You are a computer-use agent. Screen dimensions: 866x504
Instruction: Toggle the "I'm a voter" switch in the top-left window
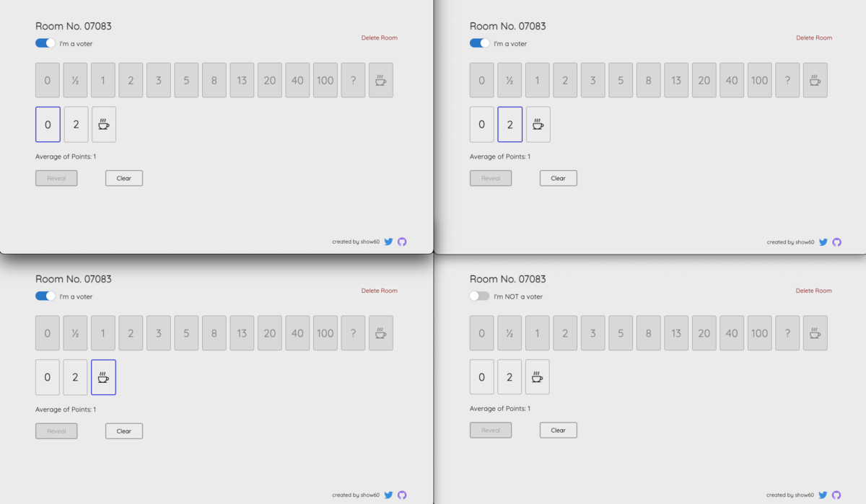[45, 43]
